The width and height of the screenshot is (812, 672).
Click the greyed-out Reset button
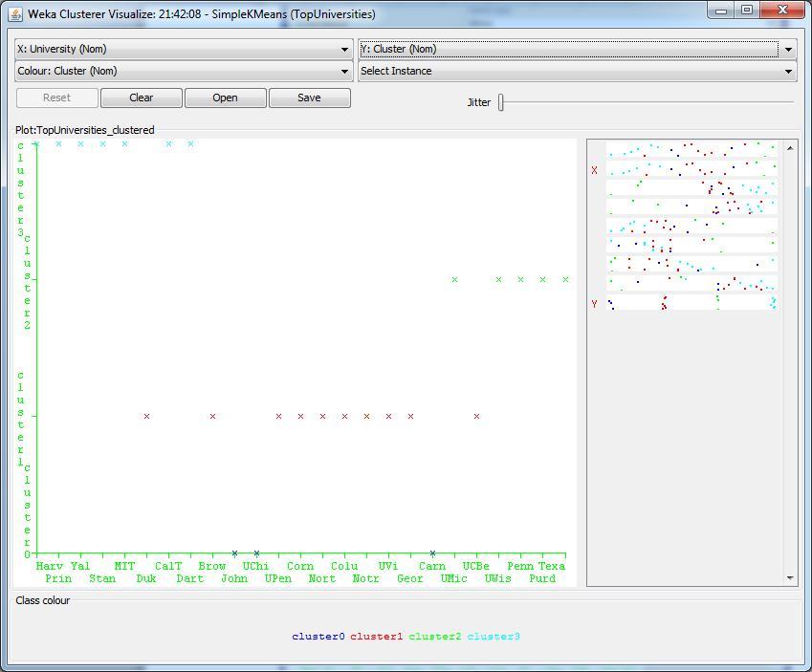click(x=57, y=98)
